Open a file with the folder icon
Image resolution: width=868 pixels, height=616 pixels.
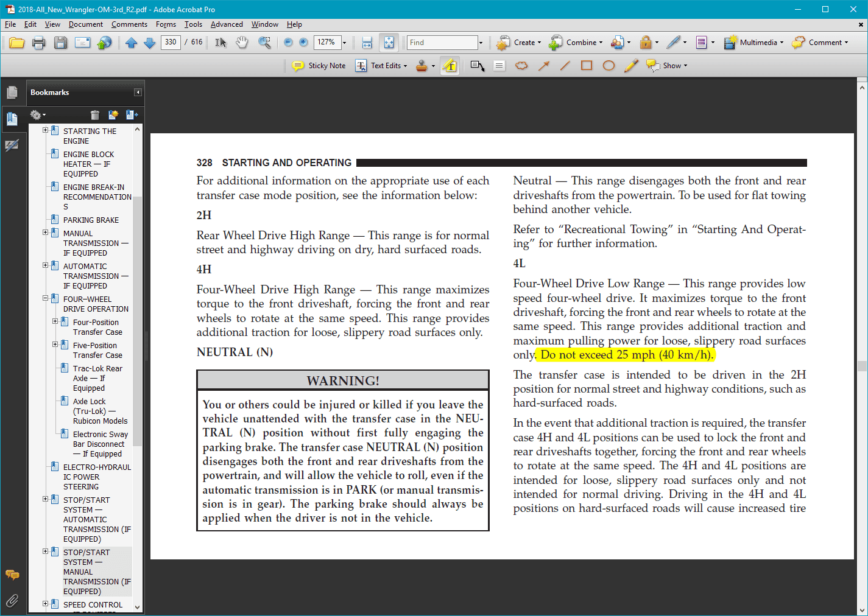tap(17, 43)
